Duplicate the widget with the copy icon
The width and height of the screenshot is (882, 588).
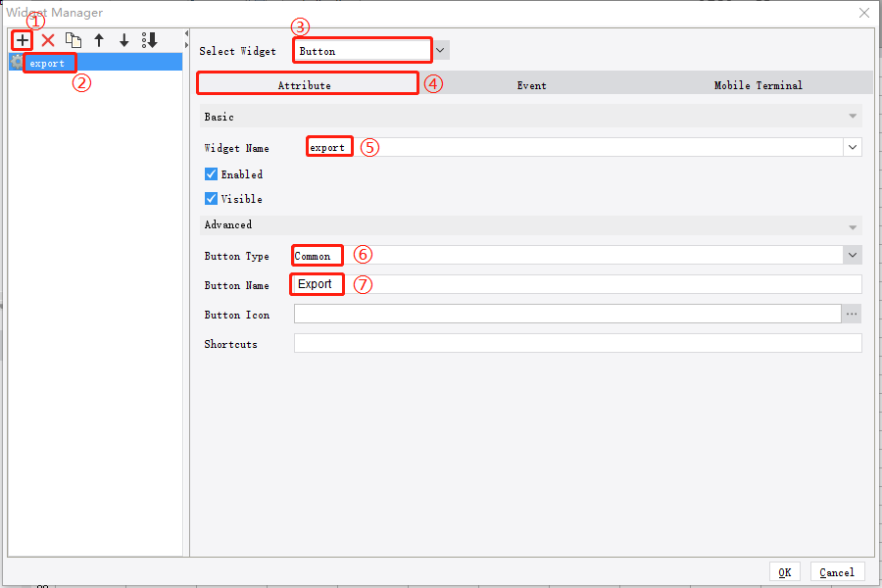point(73,40)
